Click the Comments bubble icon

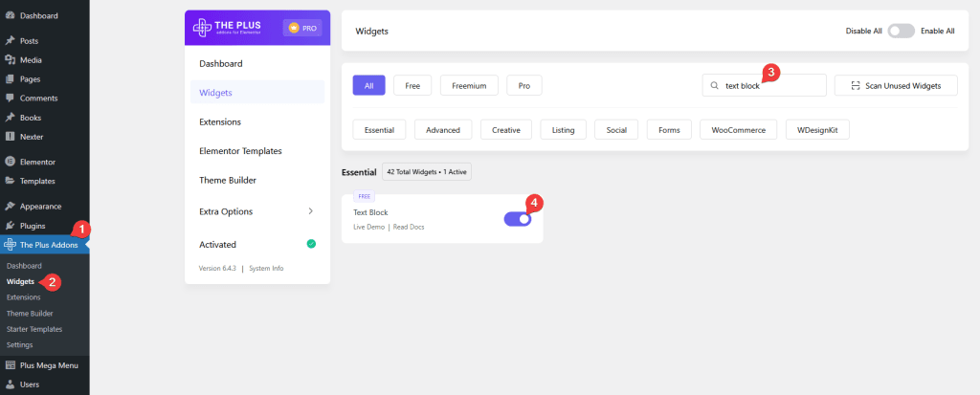pos(10,99)
